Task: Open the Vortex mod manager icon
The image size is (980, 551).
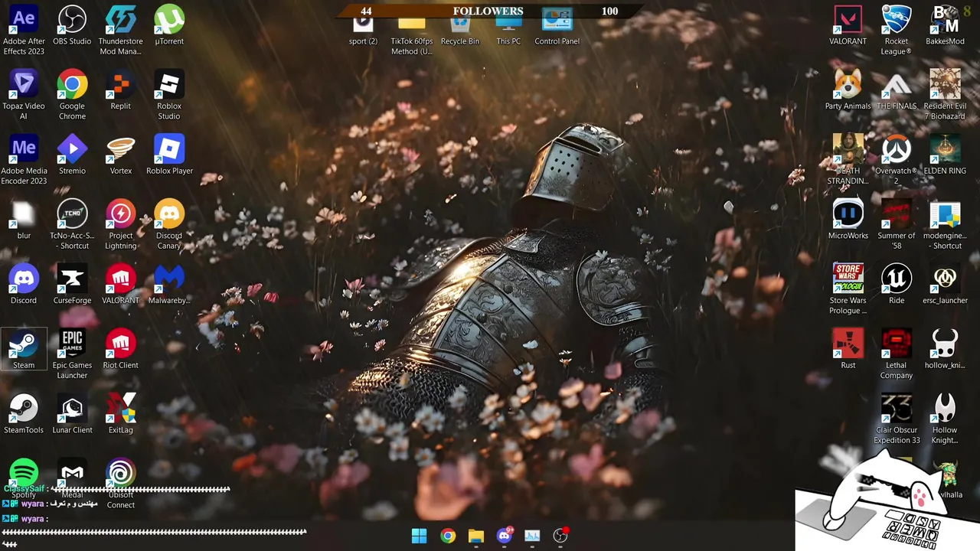Action: (120, 155)
